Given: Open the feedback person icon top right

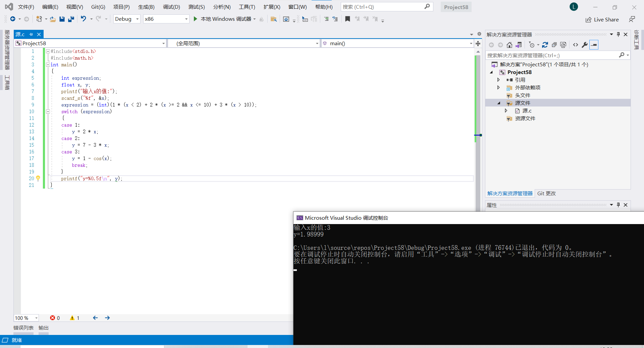Looking at the screenshot, I should tap(632, 19).
